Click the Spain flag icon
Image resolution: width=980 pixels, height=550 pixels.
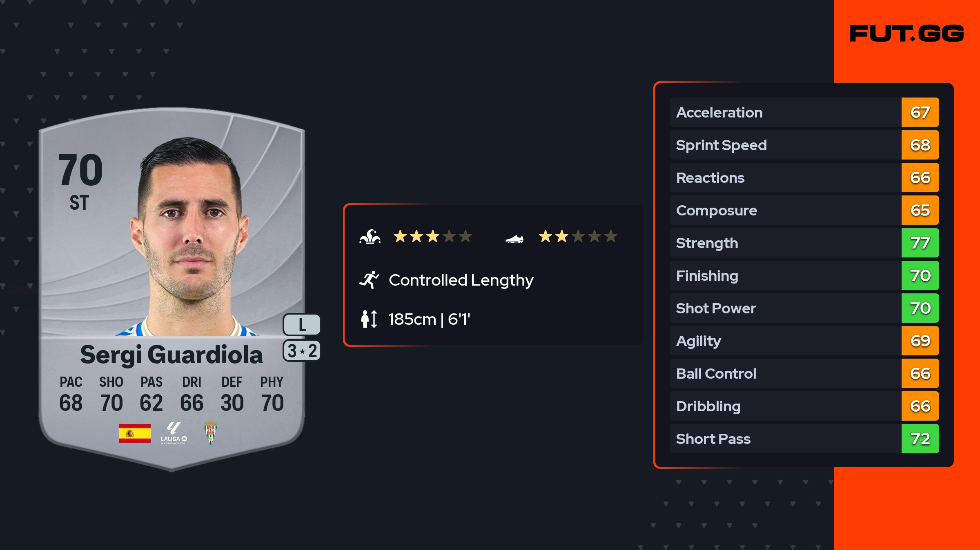pyautogui.click(x=135, y=433)
